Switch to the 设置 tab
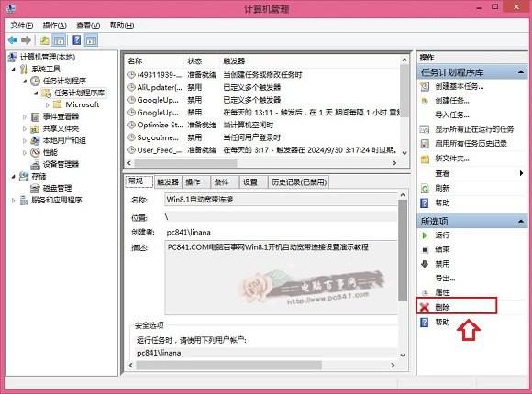 click(253, 182)
